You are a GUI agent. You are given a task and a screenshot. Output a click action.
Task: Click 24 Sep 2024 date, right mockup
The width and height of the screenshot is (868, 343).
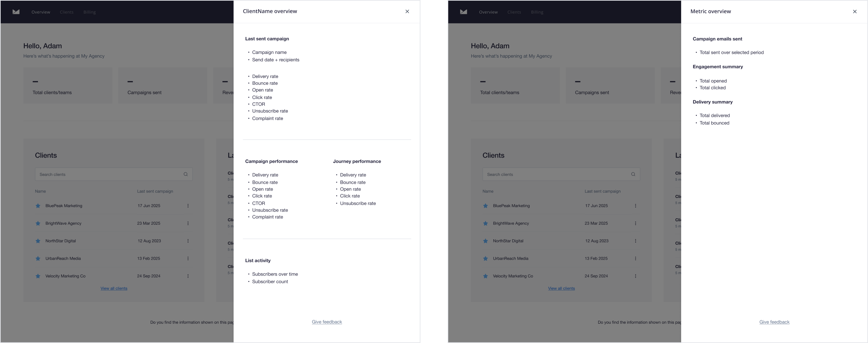[x=596, y=276]
